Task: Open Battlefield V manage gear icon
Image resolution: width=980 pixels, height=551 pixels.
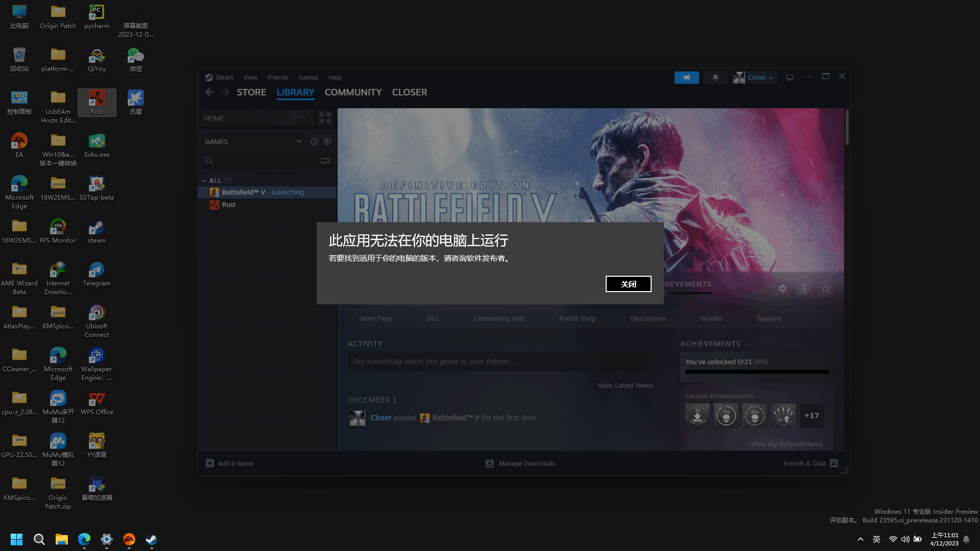Action: tap(782, 289)
